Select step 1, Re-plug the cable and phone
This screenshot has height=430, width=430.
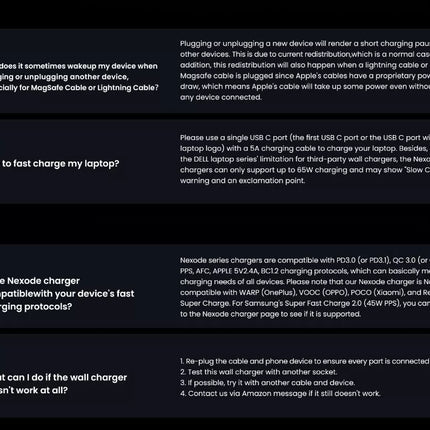pos(305,361)
